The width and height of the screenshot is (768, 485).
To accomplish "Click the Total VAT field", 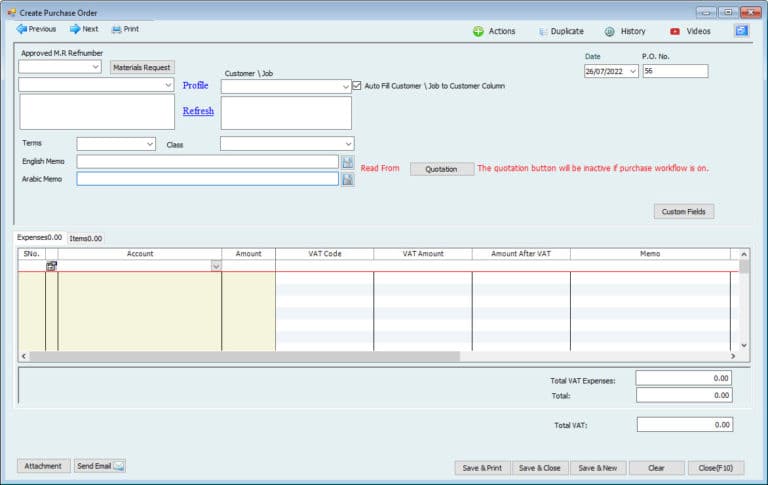I will [x=685, y=425].
